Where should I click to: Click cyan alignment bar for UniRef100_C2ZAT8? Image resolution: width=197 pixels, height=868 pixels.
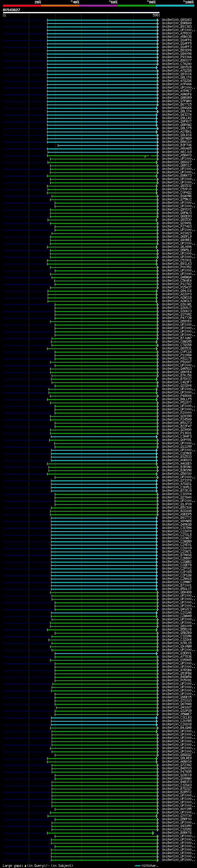click(x=104, y=531)
